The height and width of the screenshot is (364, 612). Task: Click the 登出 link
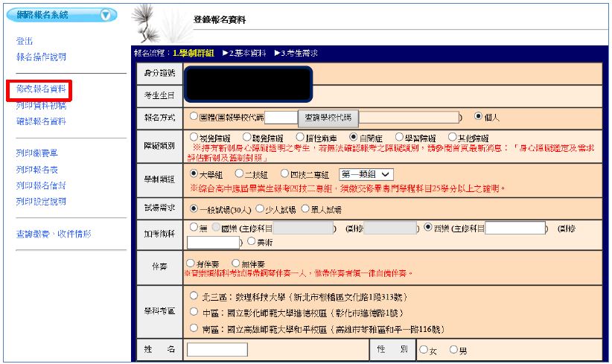(x=25, y=41)
